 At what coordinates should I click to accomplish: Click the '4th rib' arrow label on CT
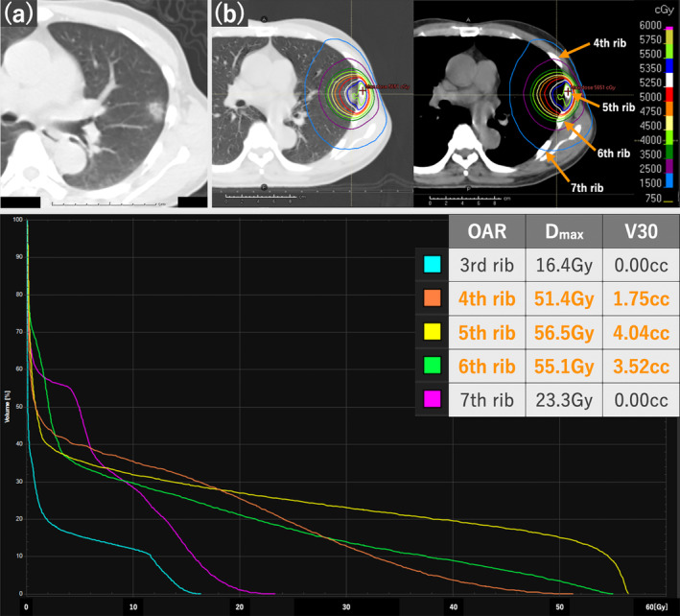click(609, 43)
